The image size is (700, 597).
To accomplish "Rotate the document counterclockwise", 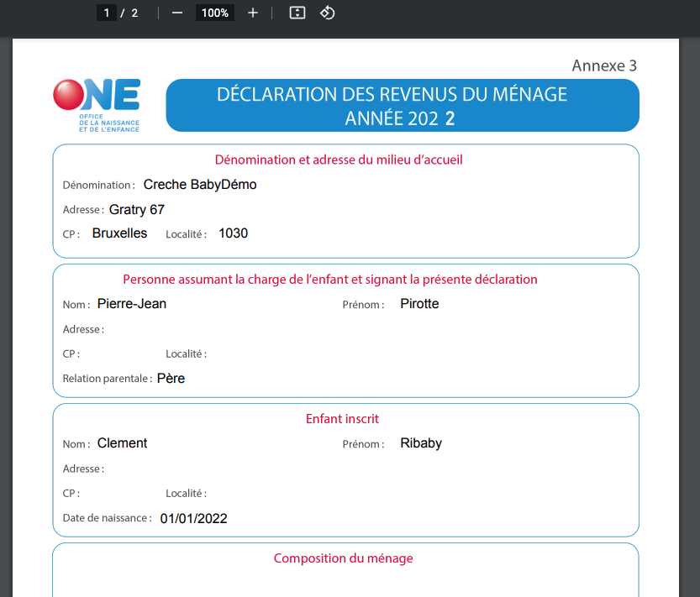I will [x=328, y=13].
